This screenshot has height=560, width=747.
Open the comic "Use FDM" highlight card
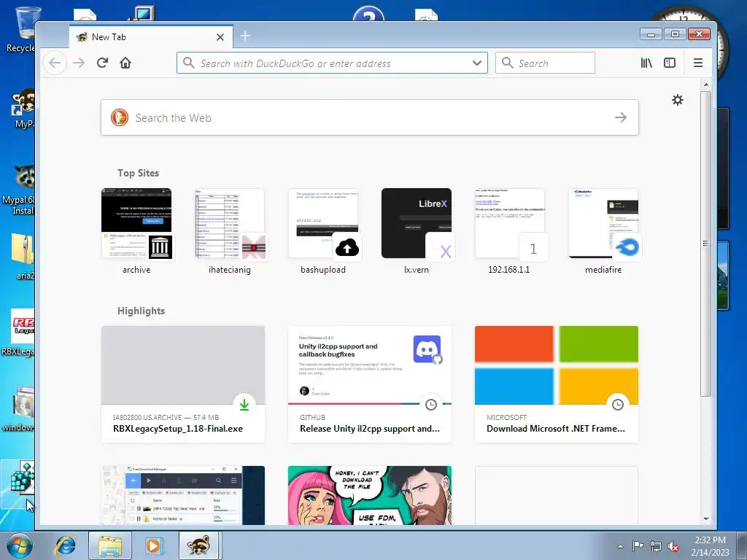point(370,495)
